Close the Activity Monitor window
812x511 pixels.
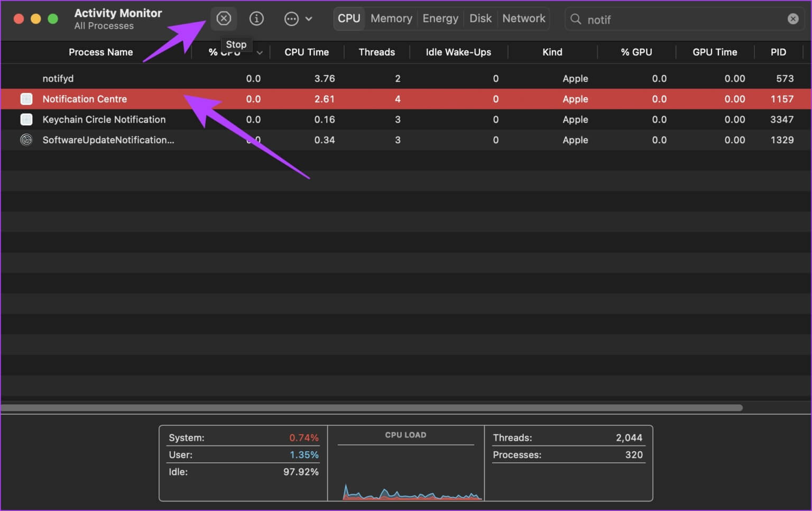tap(19, 19)
